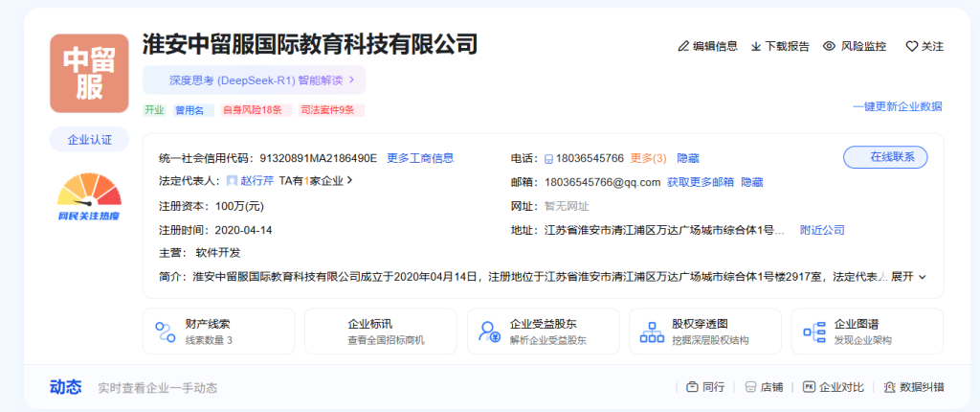This screenshot has height=412, width=980.
Task: Click the 企业受益股东 person icon
Action: tap(489, 332)
